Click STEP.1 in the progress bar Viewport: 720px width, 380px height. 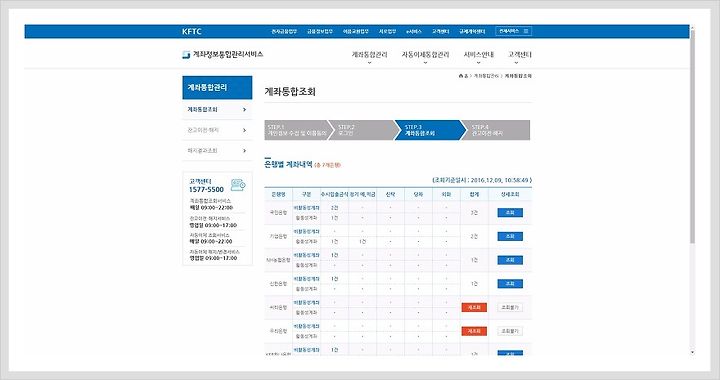pos(298,130)
